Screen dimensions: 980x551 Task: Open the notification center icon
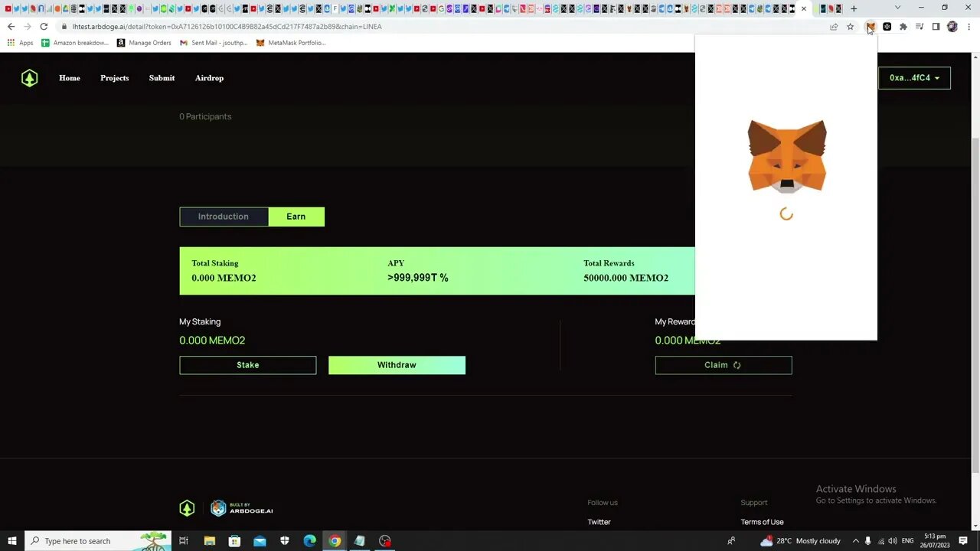click(x=963, y=541)
